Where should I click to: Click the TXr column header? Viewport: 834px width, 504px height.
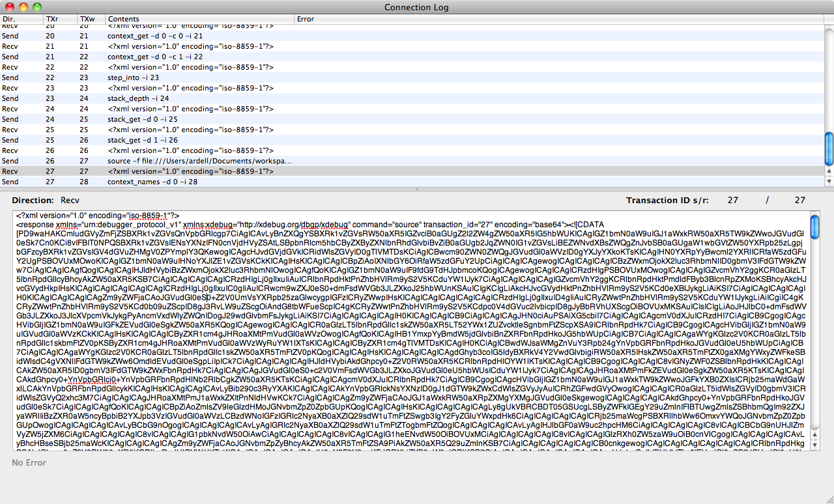(x=60, y=20)
